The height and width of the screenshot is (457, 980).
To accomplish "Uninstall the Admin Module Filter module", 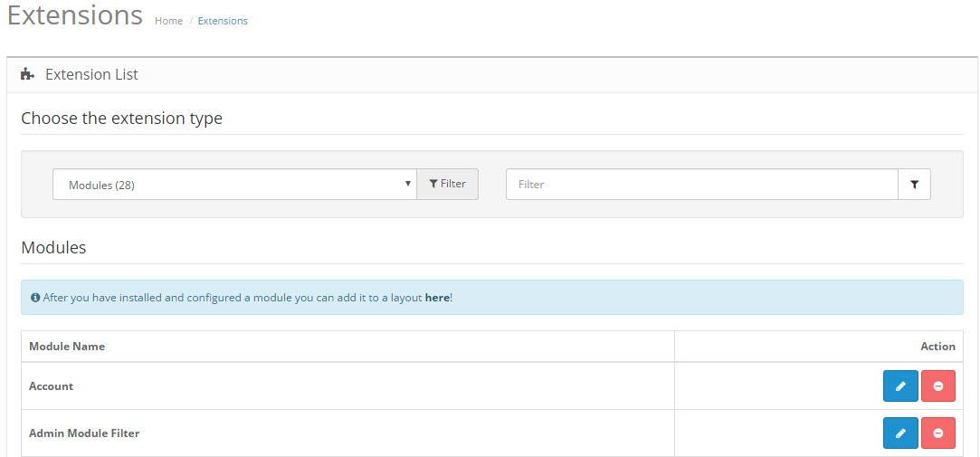I will pyautogui.click(x=938, y=433).
